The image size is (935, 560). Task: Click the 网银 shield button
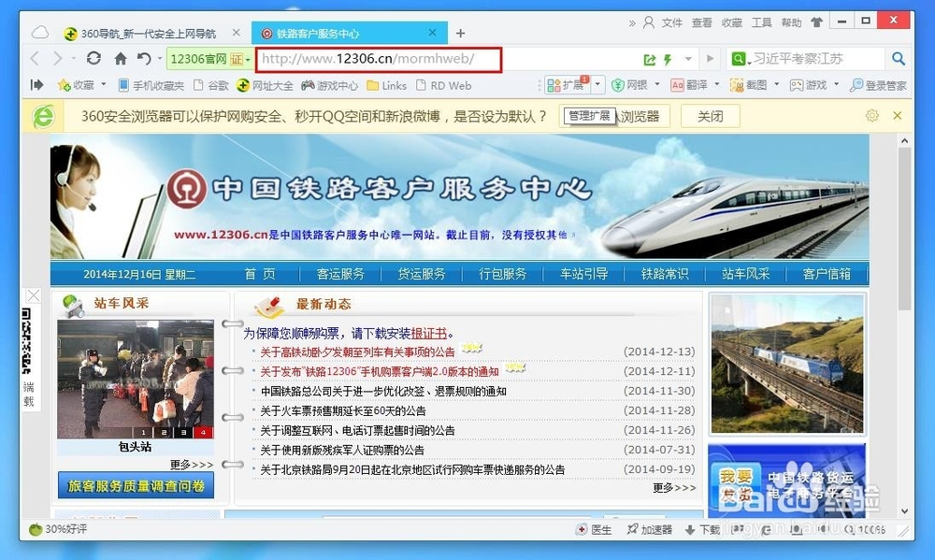(630, 85)
